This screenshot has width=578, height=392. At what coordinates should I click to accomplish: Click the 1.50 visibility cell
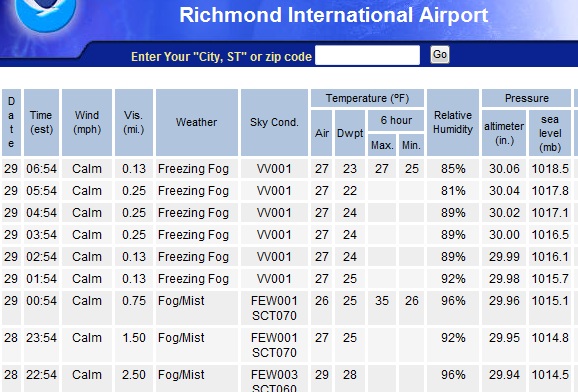(134, 345)
